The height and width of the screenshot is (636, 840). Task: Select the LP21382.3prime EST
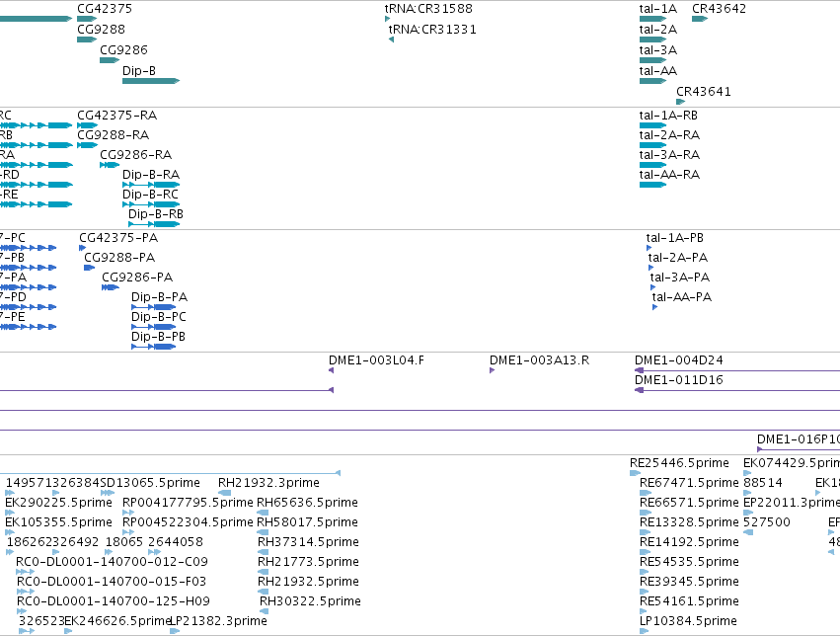coord(175,631)
